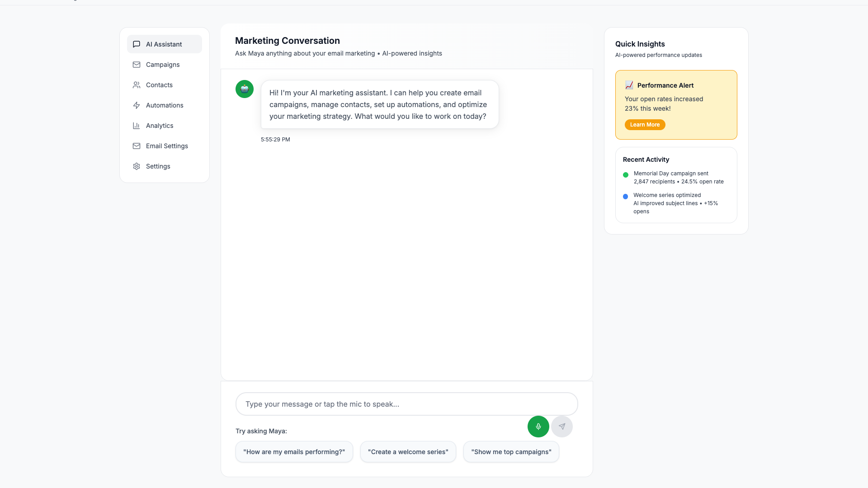Click the Contacts people icon
The image size is (868, 488).
tap(137, 85)
